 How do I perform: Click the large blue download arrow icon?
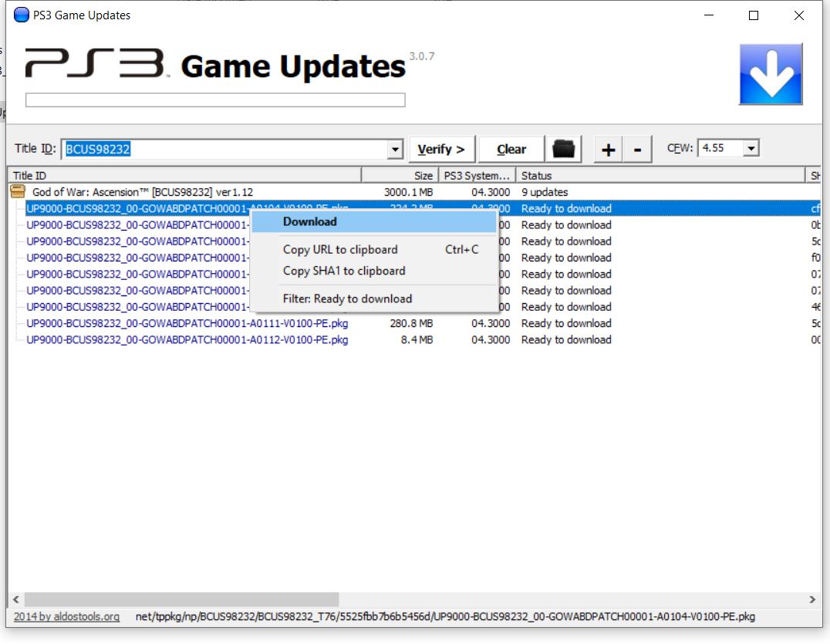(x=771, y=73)
